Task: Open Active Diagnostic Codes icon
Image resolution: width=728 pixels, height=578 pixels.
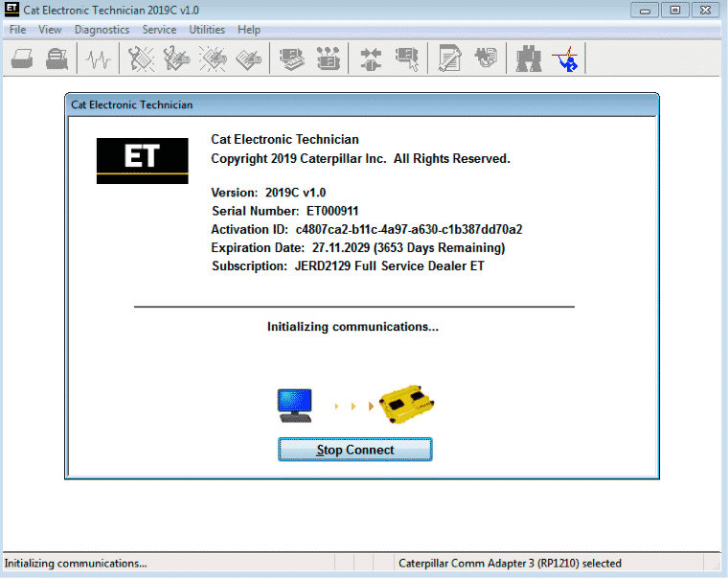Action: tap(141, 59)
